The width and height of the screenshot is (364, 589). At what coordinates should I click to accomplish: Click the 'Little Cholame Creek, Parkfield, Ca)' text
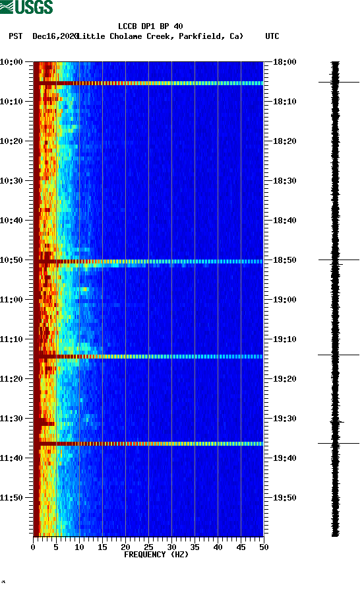tap(161, 36)
